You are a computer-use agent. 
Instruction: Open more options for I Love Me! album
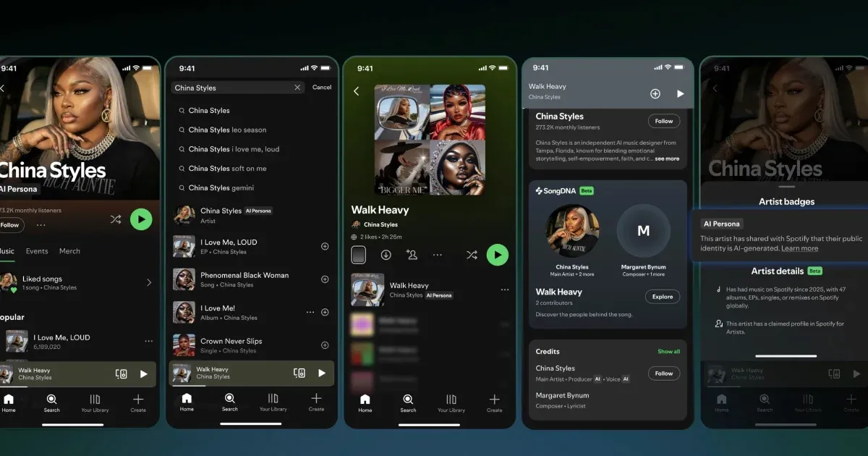(x=310, y=312)
